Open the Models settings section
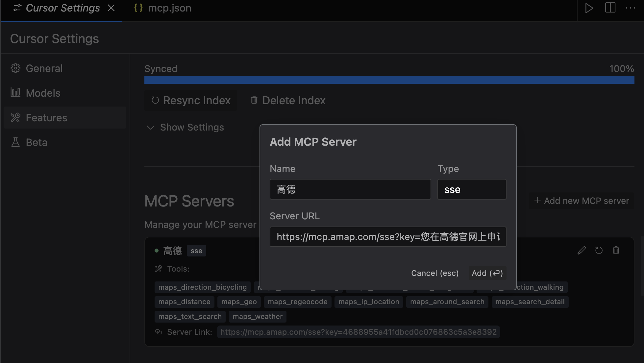 point(65,93)
